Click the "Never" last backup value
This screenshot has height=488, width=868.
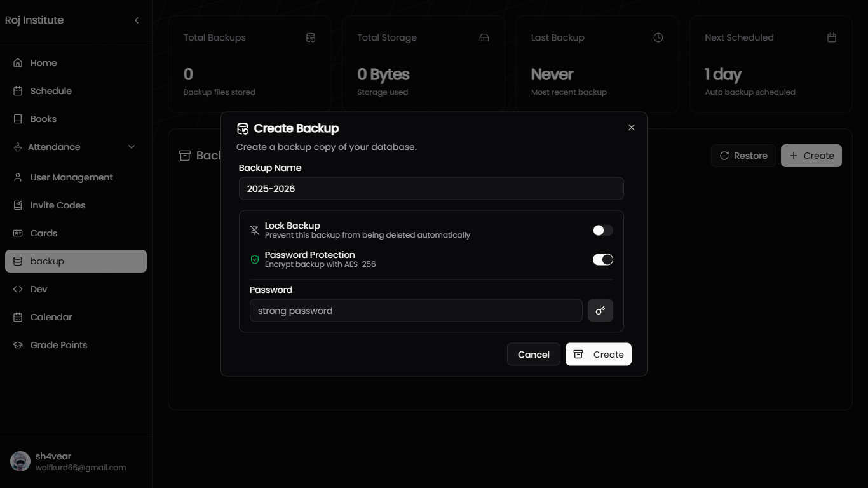point(552,74)
